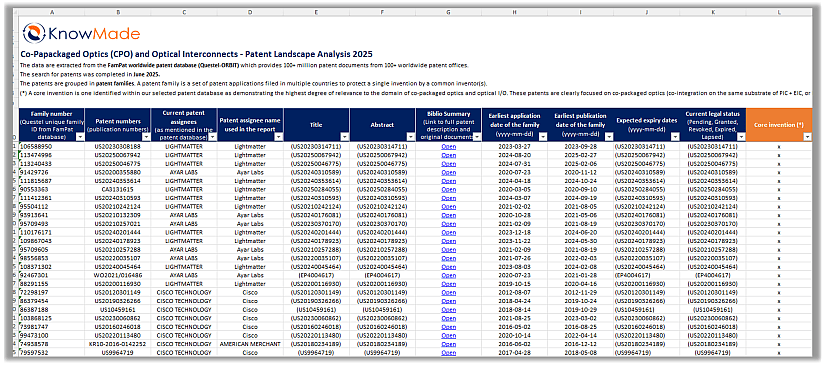Select application date cell 2023-03-27

(515, 147)
